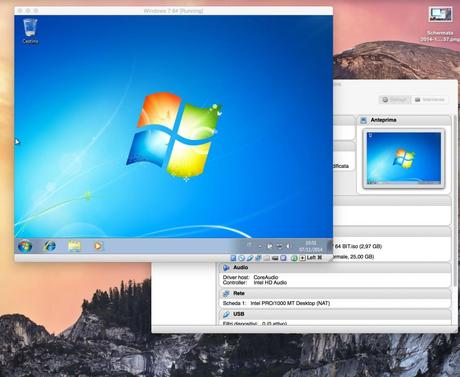This screenshot has height=377, width=460.
Task: Click the Windows 7 64 [Running] title bar
Action: tap(173, 11)
